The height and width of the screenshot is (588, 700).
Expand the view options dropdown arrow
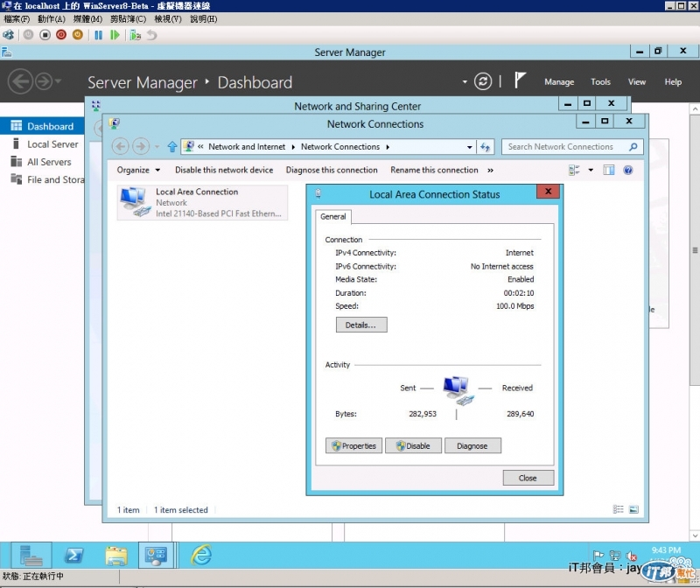[591, 170]
